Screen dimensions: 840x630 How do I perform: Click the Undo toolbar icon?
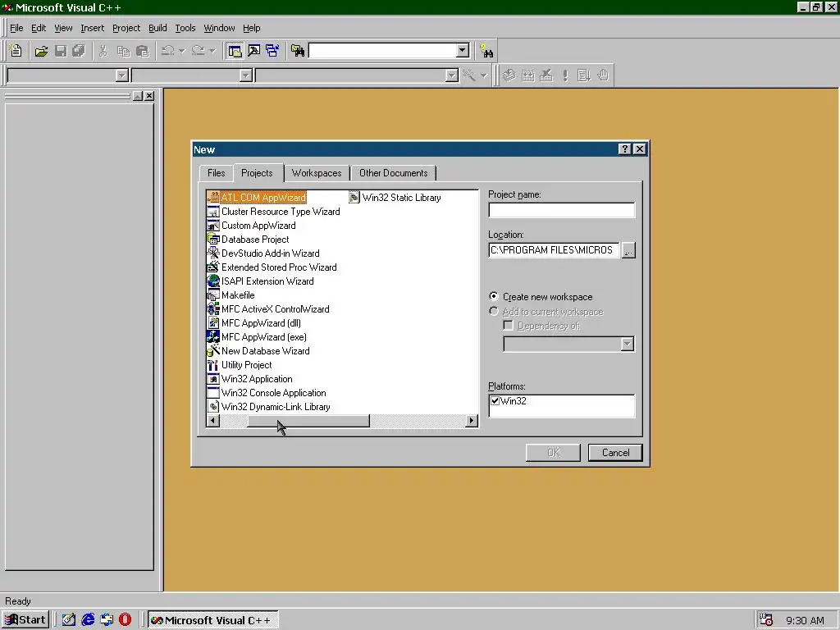coord(167,51)
